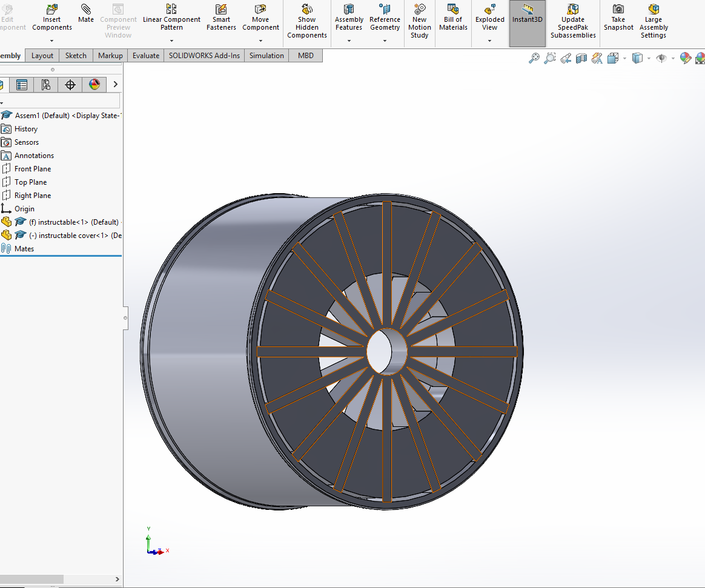Activate the Section View tool
Screen dimensions: 705x588
[581, 58]
